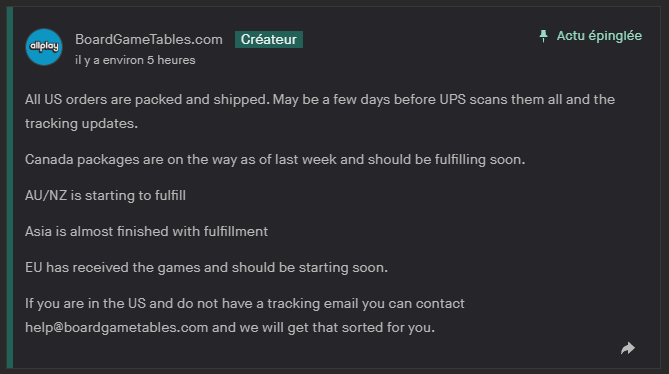This screenshot has width=669, height=374.
Task: Click the help@boardgametables.com email address
Action: (x=116, y=328)
